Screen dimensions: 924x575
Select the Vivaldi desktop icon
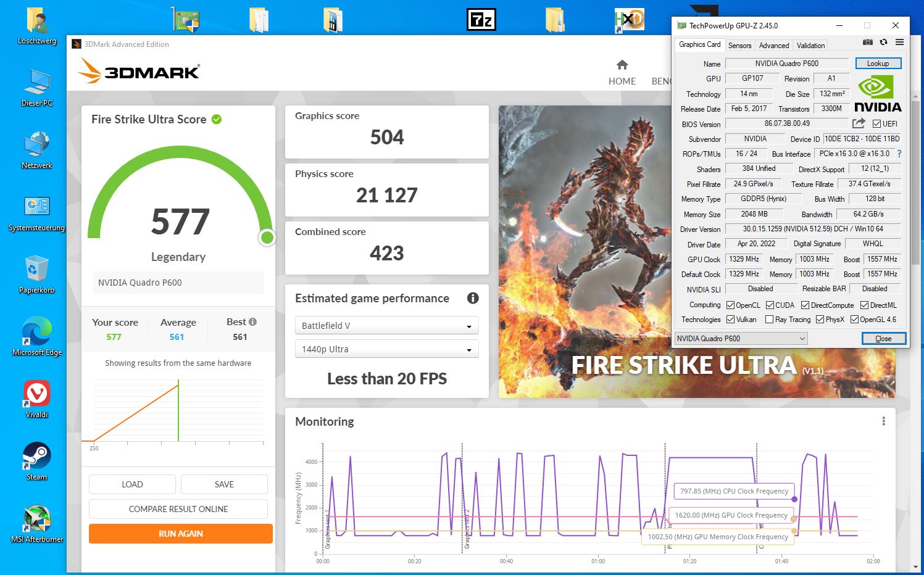[37, 399]
